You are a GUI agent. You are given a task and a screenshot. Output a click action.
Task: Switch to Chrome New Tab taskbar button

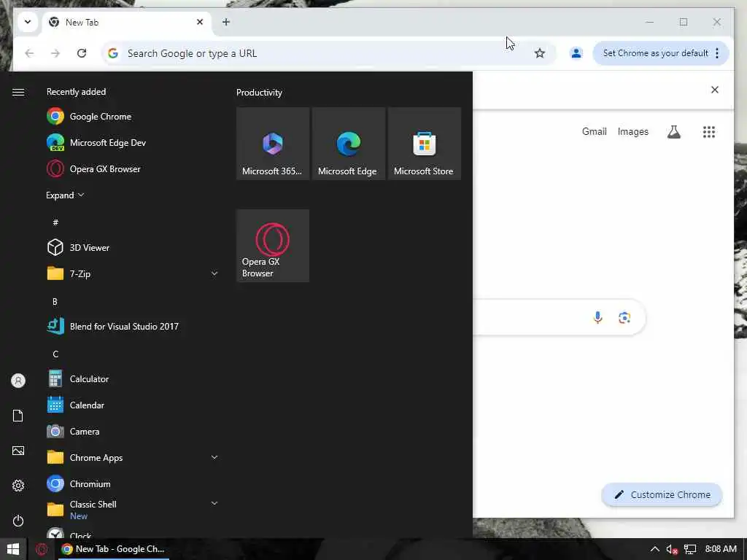[113, 549]
